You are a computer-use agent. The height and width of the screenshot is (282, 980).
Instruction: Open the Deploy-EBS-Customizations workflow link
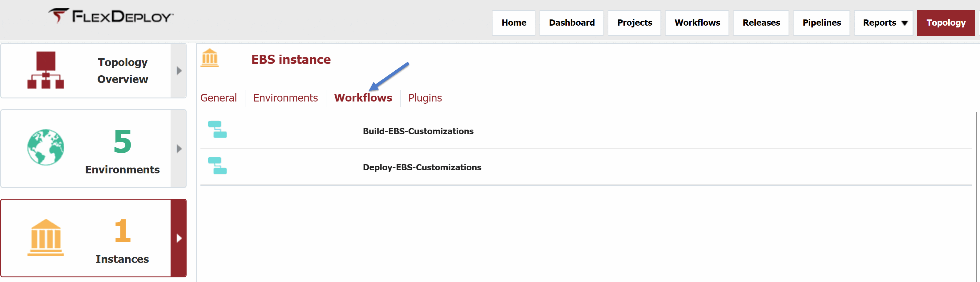click(x=422, y=167)
